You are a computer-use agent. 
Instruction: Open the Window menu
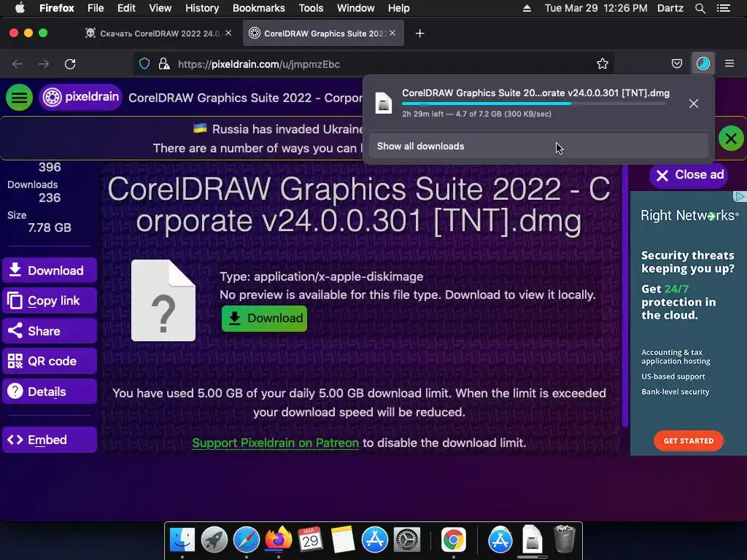point(356,8)
